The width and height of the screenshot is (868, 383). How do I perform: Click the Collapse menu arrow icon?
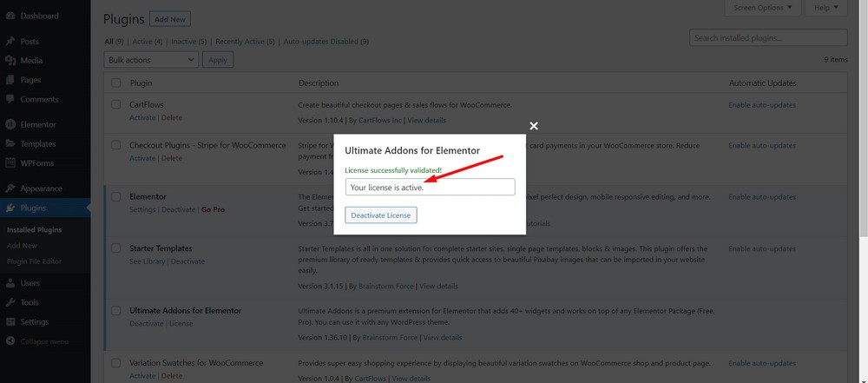pyautogui.click(x=10, y=341)
